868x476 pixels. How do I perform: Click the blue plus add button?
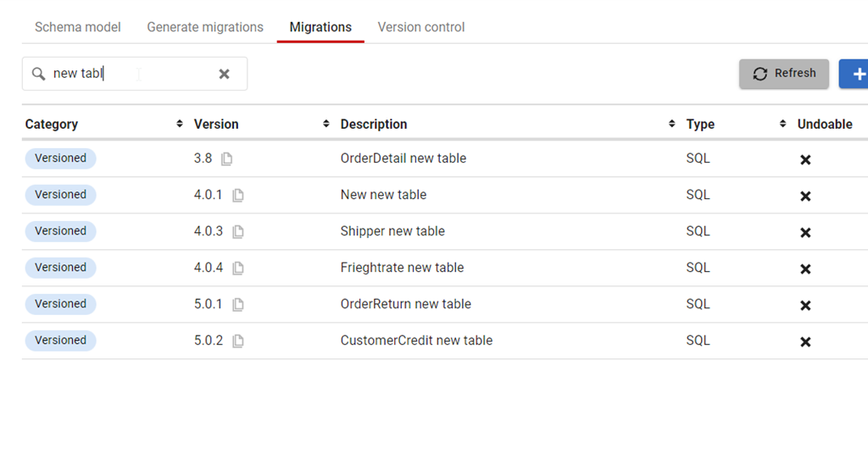[856, 74]
